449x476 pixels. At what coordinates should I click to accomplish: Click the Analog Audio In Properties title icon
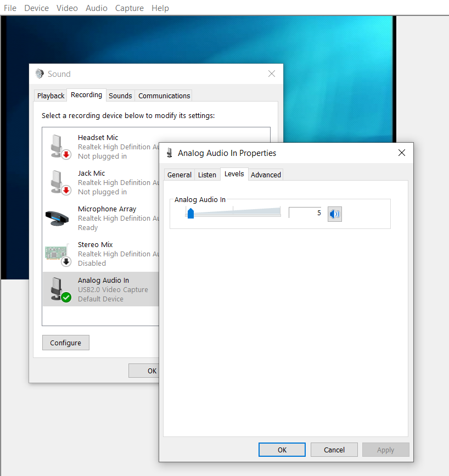coord(170,153)
